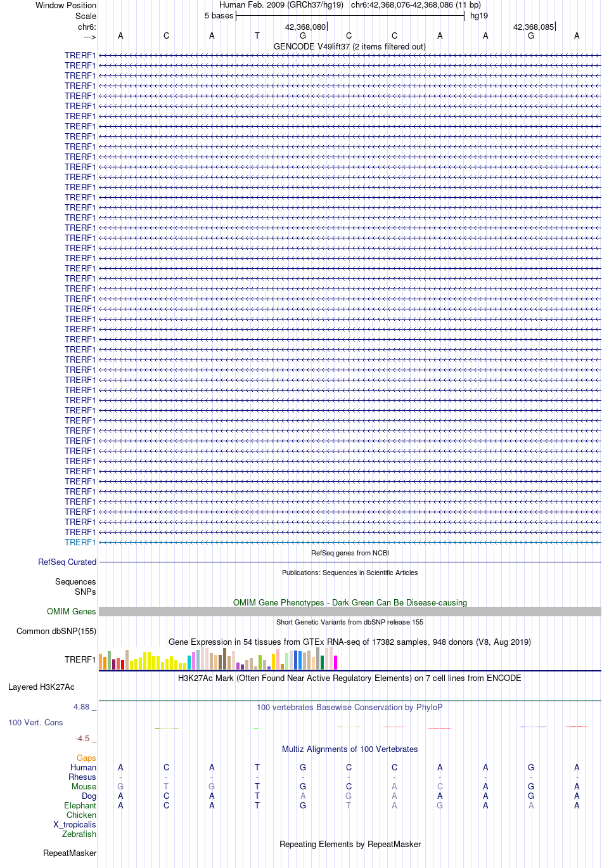This screenshot has width=602, height=868.
Task: Click the X_tropicalis alignment row label
Action: pyautogui.click(x=75, y=824)
